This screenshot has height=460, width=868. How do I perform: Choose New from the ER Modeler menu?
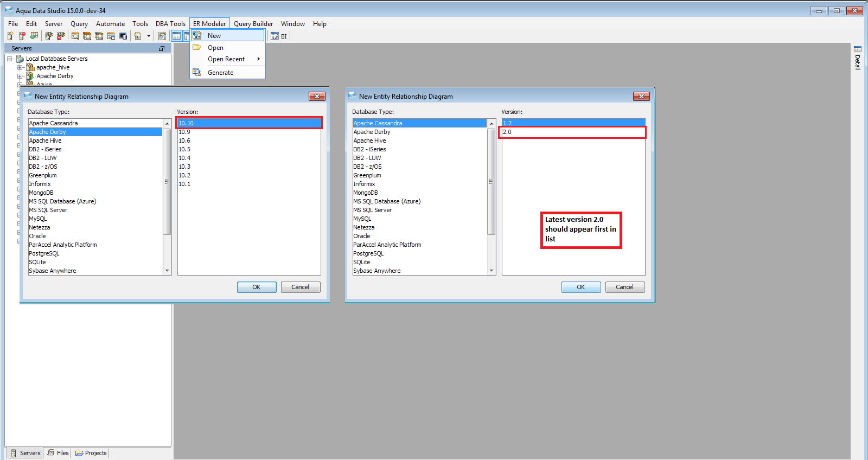pos(227,36)
